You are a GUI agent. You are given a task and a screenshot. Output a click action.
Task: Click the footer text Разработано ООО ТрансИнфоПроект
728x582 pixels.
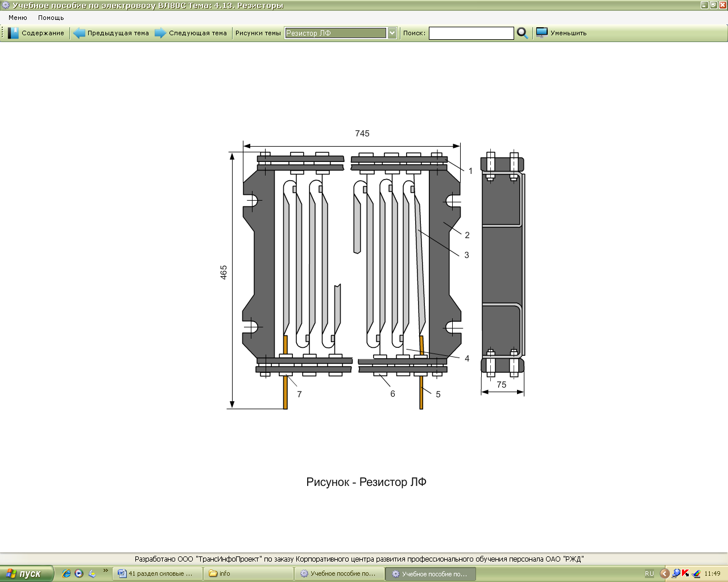pos(359,559)
